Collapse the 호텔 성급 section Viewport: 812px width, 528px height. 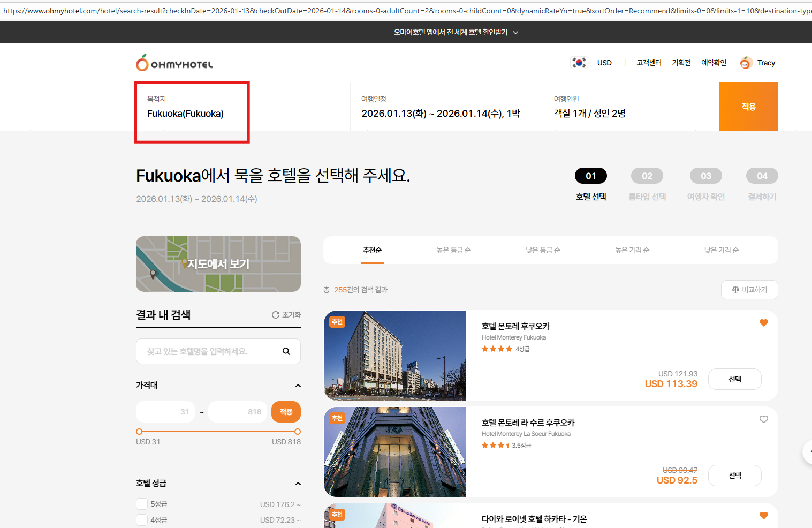click(x=298, y=484)
